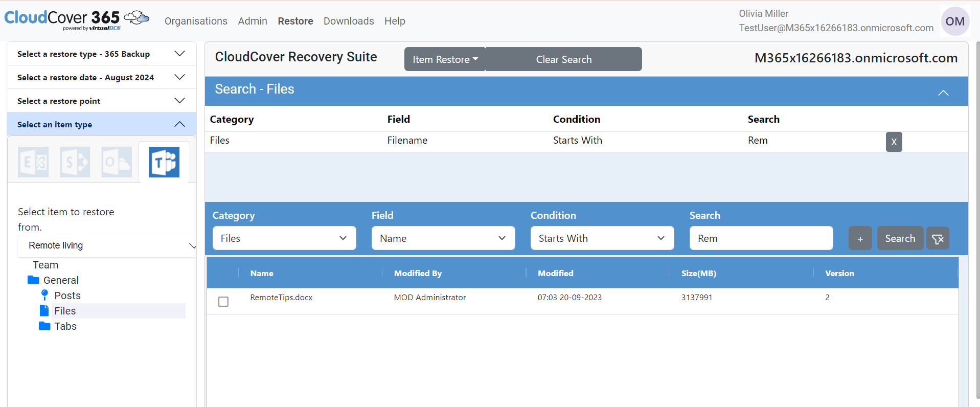Expand Select a restore date section
The width and height of the screenshot is (980, 407).
[x=102, y=77]
